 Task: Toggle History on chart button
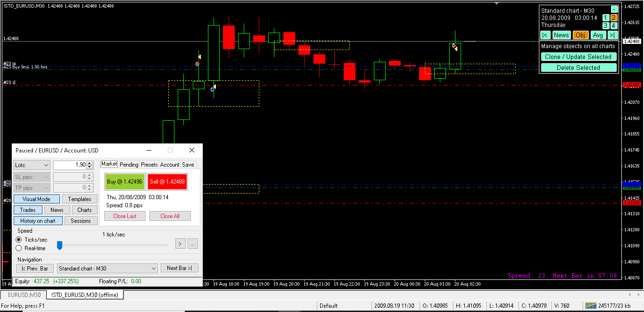point(38,221)
